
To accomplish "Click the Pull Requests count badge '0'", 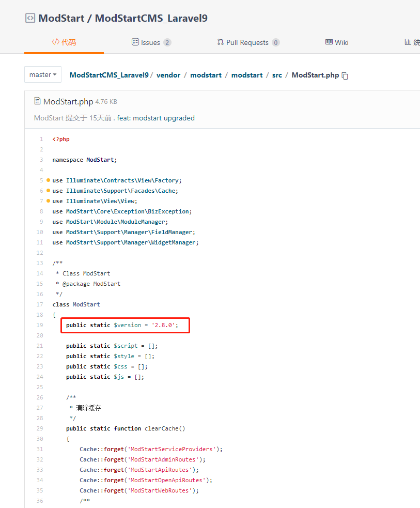I will [275, 42].
